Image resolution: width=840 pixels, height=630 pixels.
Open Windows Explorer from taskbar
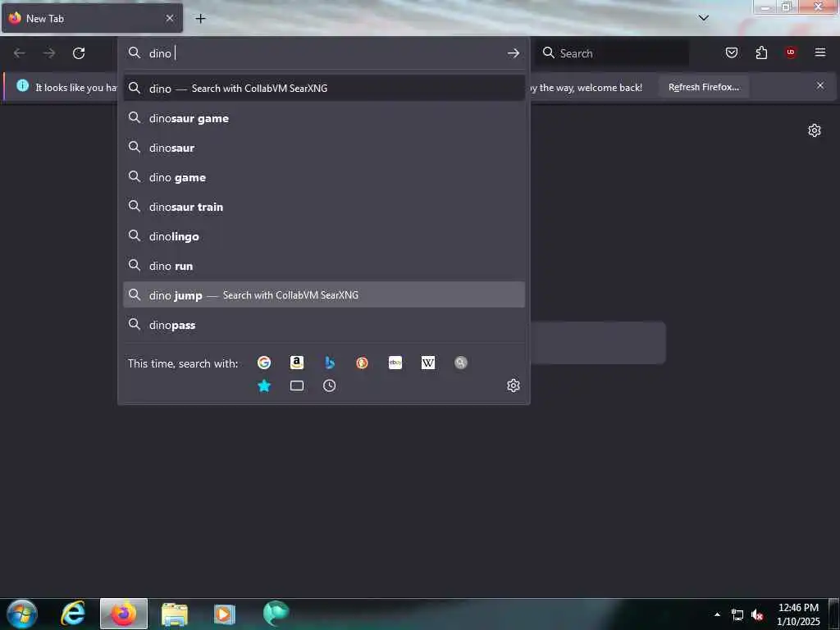[x=174, y=614]
